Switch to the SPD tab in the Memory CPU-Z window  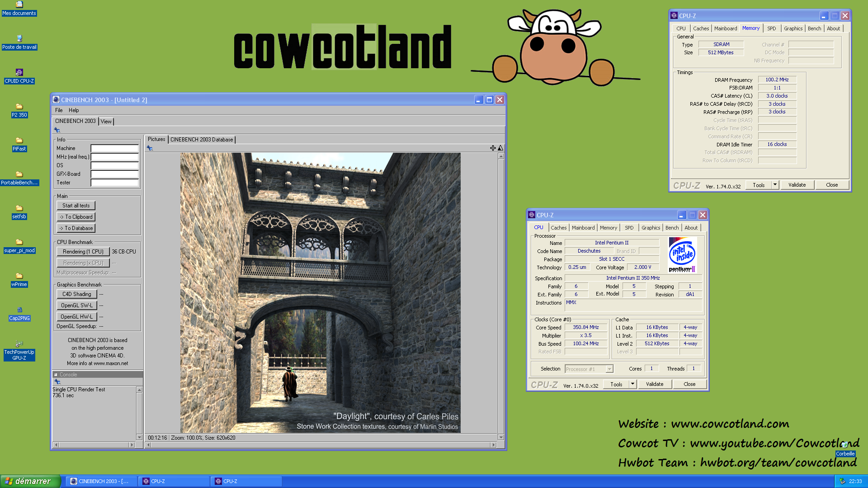[x=772, y=28]
